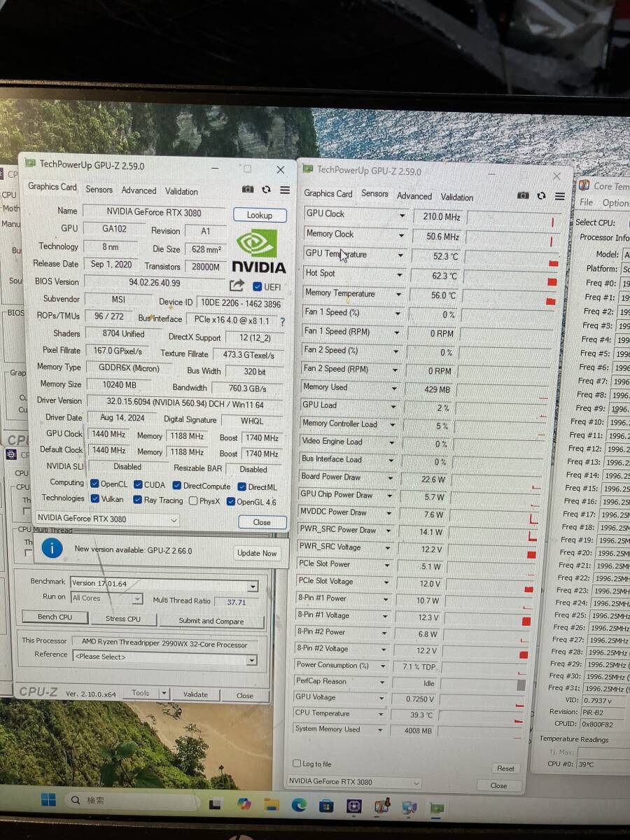Screen dimensions: 630x840
Task: Click the Core Temp thermometer taskbar icon
Action: point(382,807)
